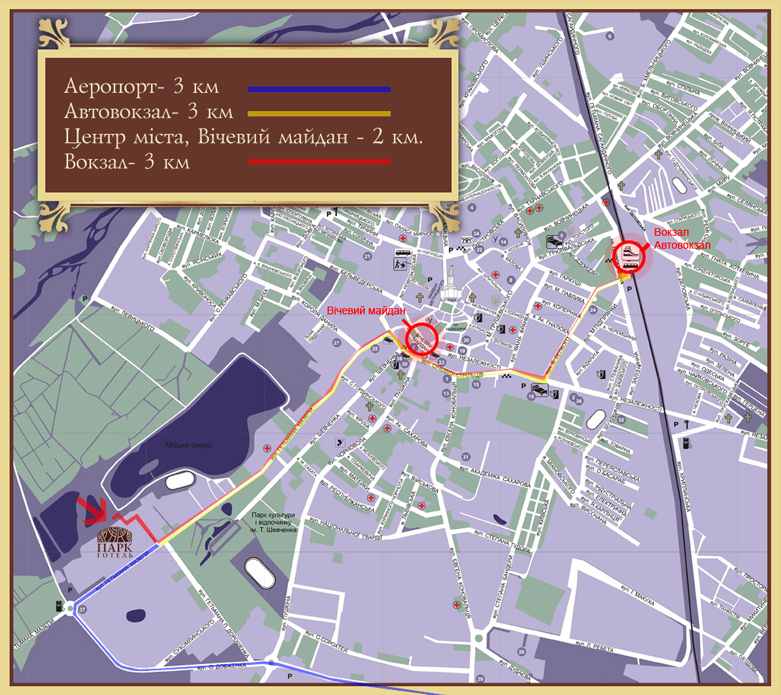Screen dimensions: 781x695
Task: Click the hotel bed icon at the route's corner
Action: [x=539, y=389]
